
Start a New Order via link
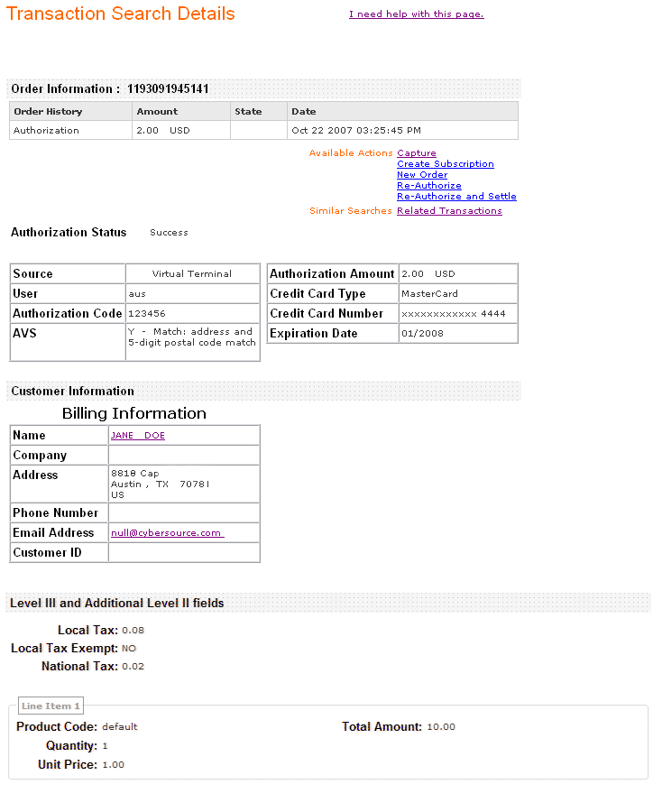[x=422, y=174]
